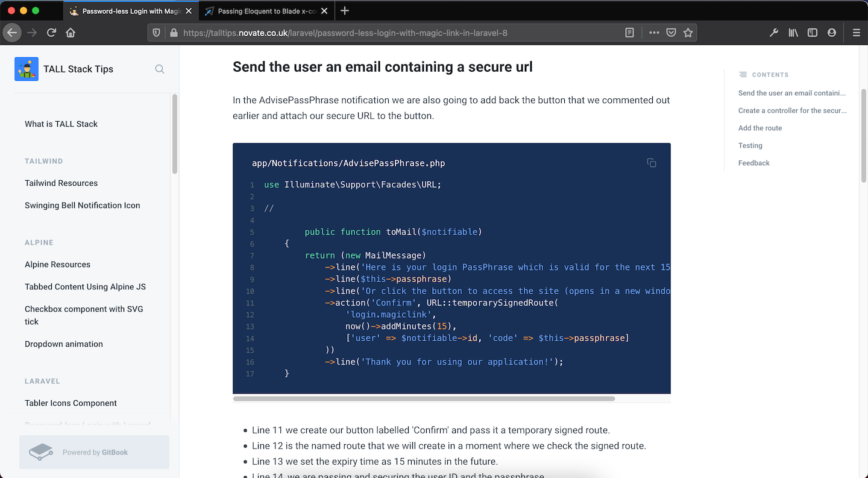Image resolution: width=868 pixels, height=478 pixels.
Task: Switch to Passing Eloquent to Blade tab
Action: pyautogui.click(x=267, y=11)
